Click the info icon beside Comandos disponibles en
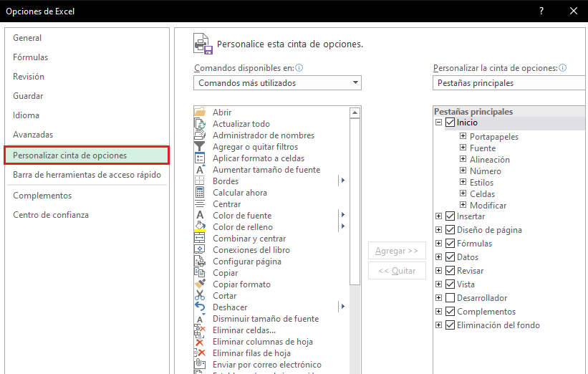Screen dimensions: 588x374 299,68
